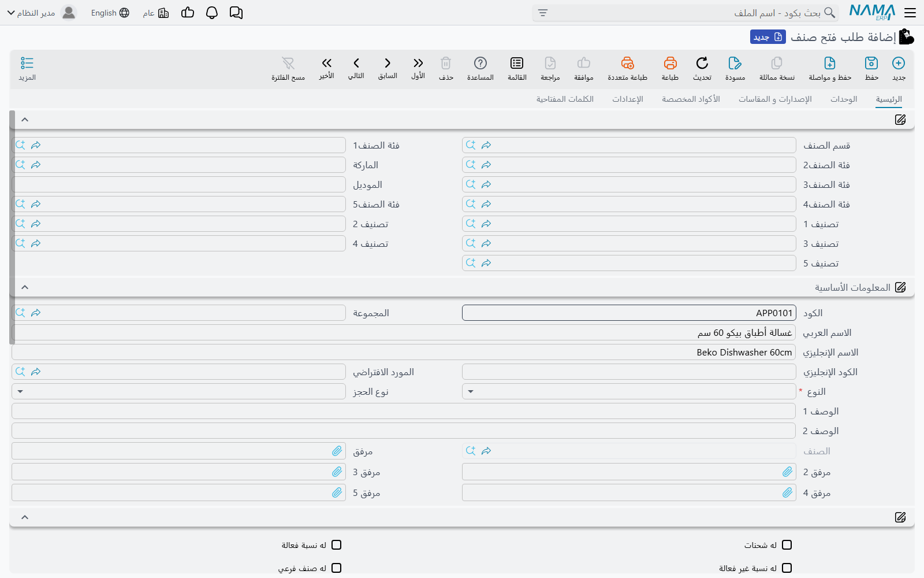Save the record with حفظ icon
The width and height of the screenshot is (924, 578).
pyautogui.click(x=871, y=63)
